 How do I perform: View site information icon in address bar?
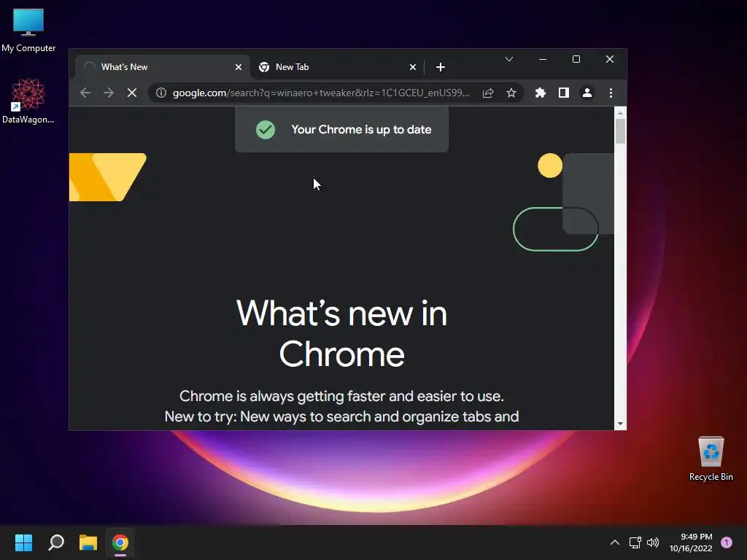(161, 93)
